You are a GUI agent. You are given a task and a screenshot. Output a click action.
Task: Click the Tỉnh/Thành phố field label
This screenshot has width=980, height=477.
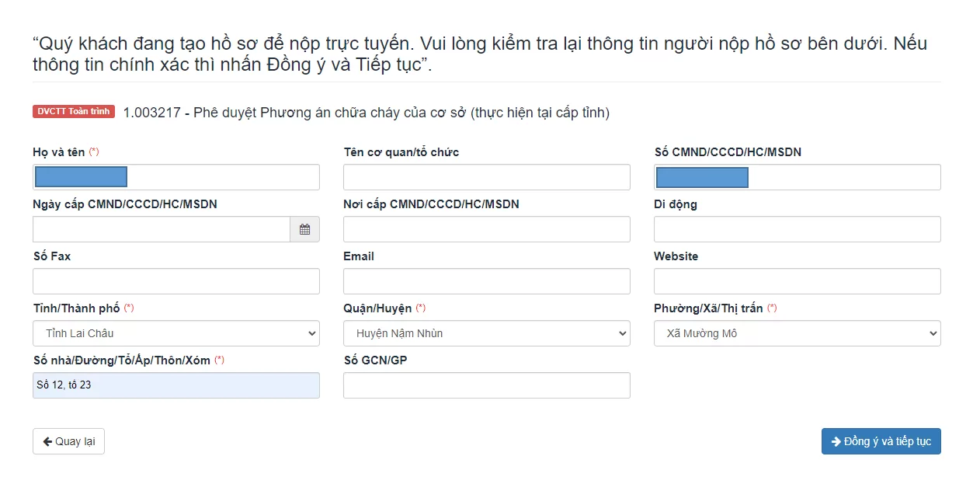[x=76, y=308]
